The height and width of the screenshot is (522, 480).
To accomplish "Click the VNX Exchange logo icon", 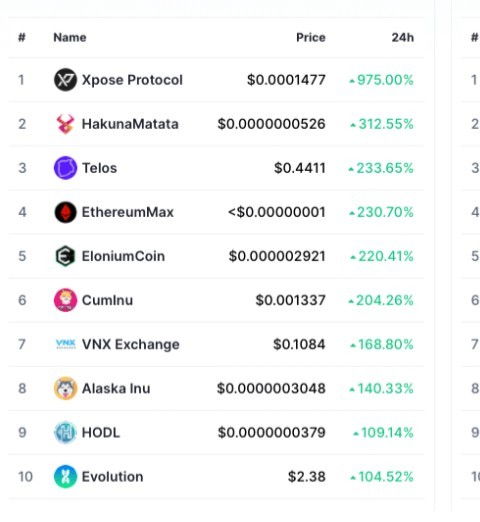I will (66, 344).
